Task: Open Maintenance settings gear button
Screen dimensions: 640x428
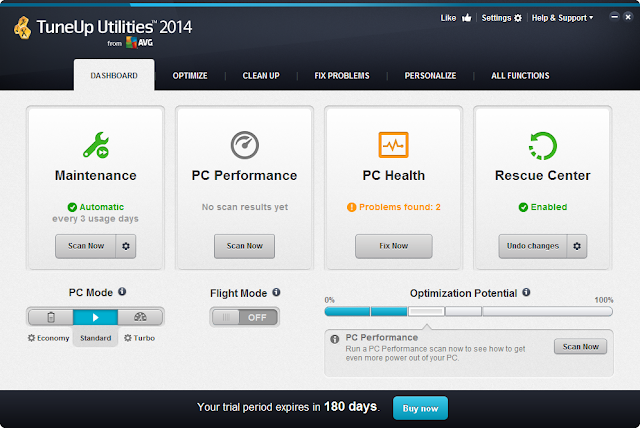Action: (x=125, y=246)
